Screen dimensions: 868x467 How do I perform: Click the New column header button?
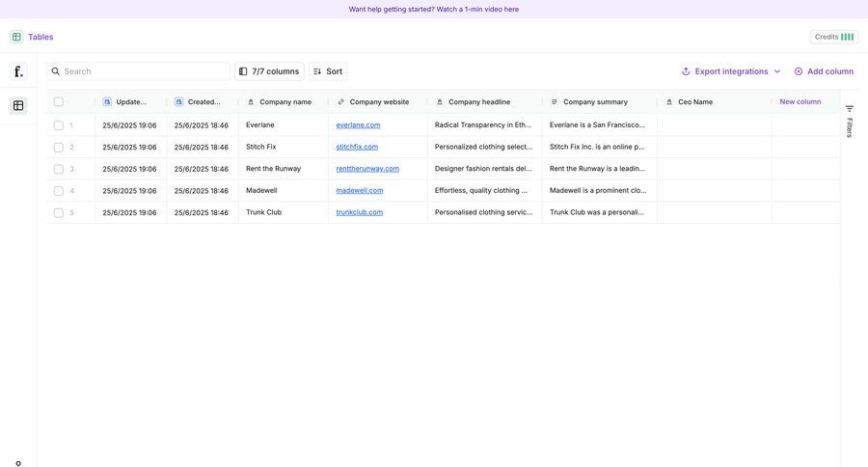click(800, 102)
